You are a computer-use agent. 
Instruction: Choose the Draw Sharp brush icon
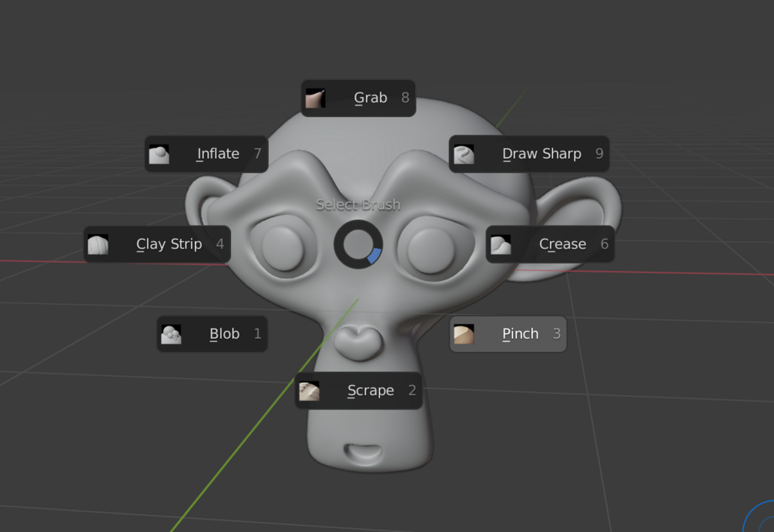pos(464,154)
